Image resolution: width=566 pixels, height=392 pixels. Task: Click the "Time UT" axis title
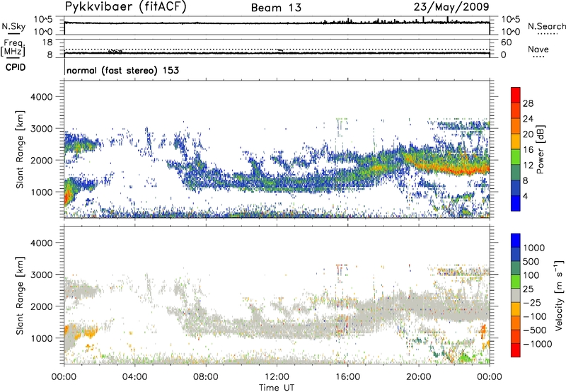point(277,388)
